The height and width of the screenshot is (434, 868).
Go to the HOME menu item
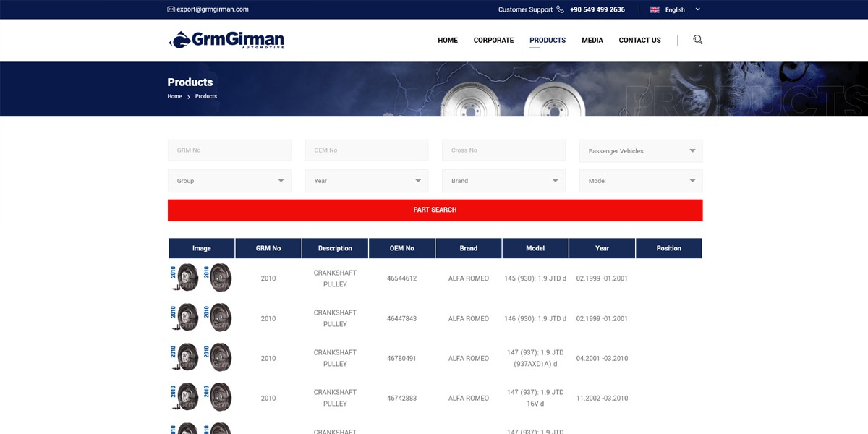[448, 41]
